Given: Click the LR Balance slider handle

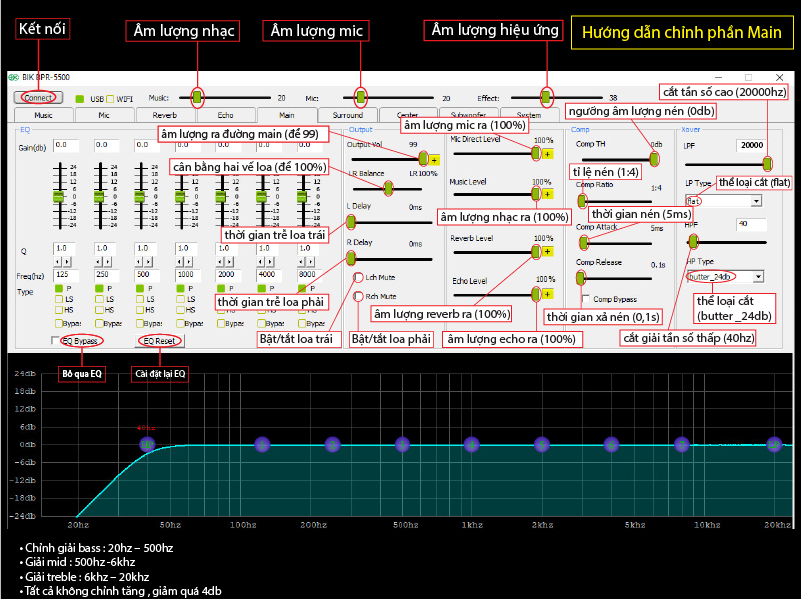Looking at the screenshot, I should pos(388,188).
